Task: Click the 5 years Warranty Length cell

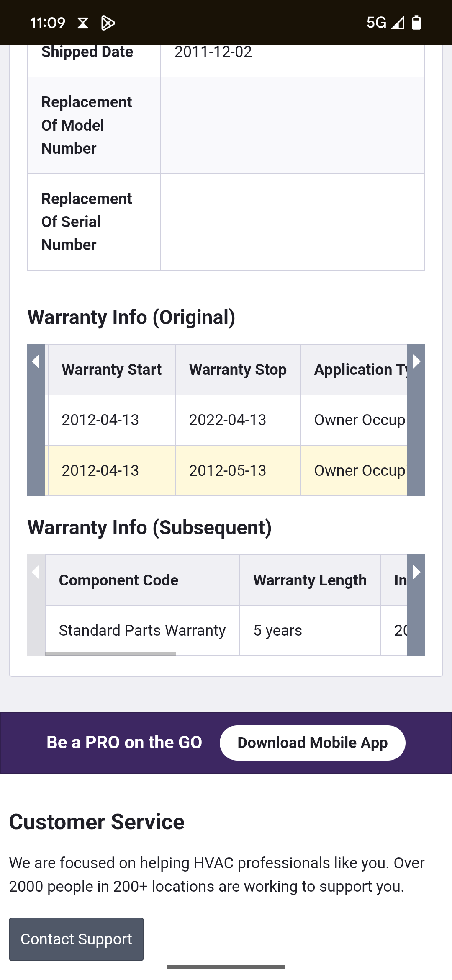Action: click(277, 630)
